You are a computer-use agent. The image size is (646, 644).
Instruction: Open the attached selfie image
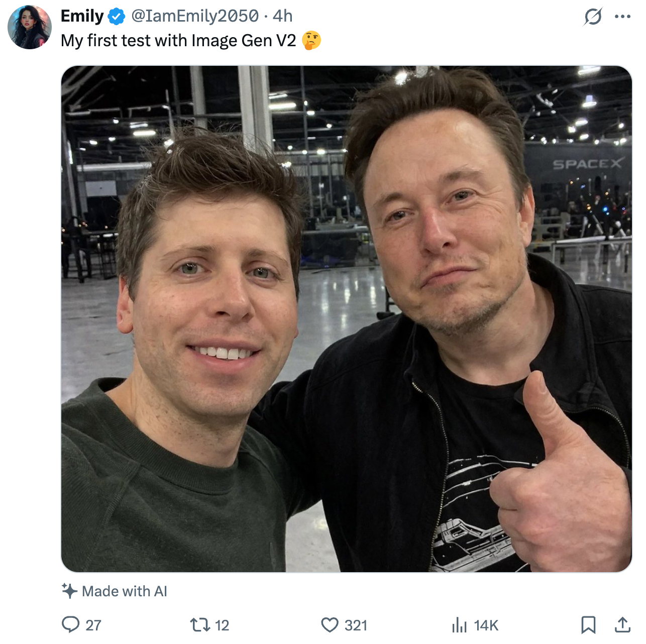coord(346,318)
